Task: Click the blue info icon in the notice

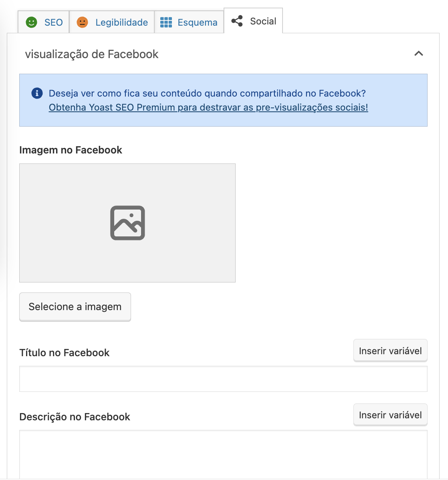Action: 37,93
